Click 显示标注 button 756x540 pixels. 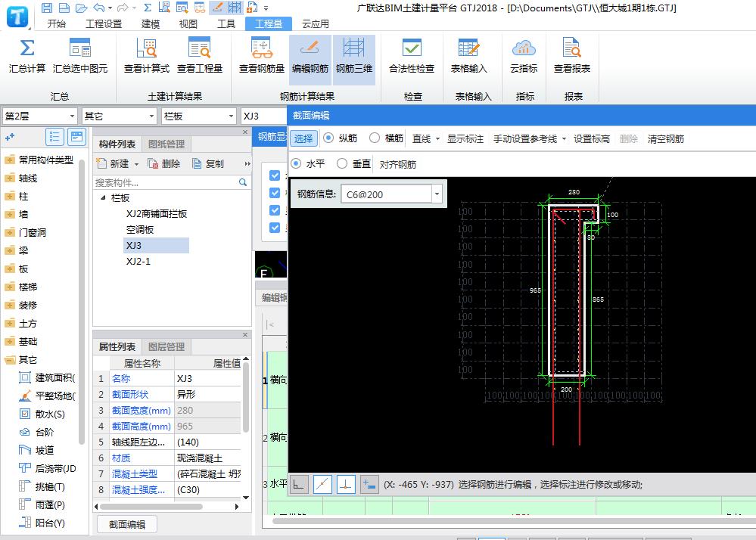point(465,138)
